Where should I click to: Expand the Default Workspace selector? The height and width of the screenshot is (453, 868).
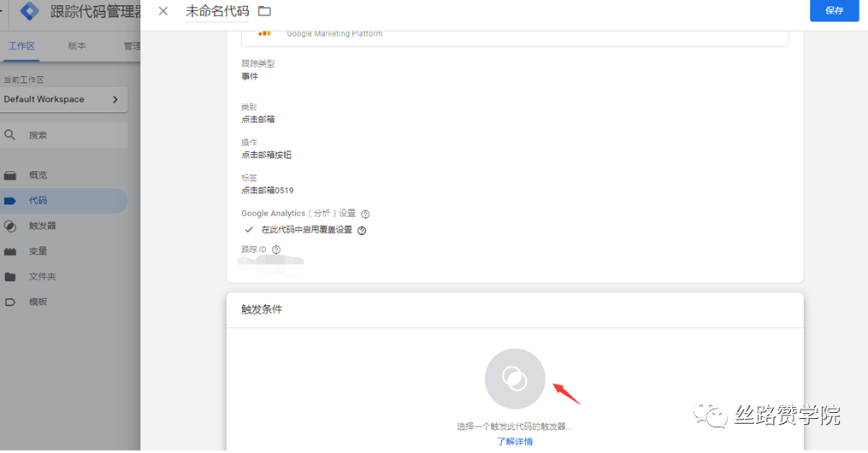tap(63, 99)
